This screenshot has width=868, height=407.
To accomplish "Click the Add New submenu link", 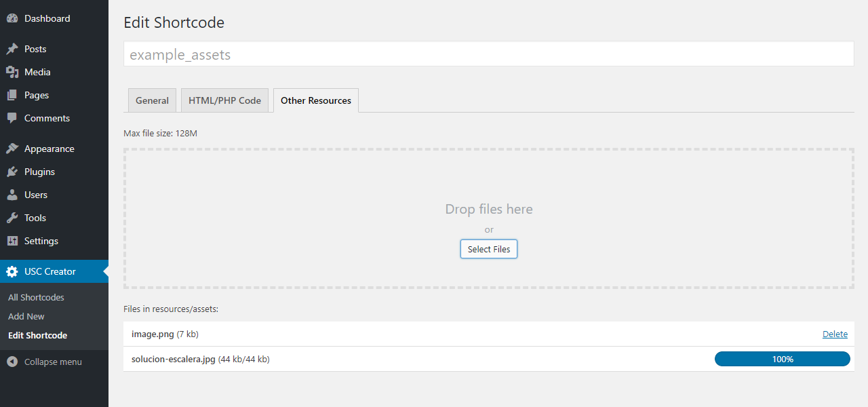I will tap(26, 316).
